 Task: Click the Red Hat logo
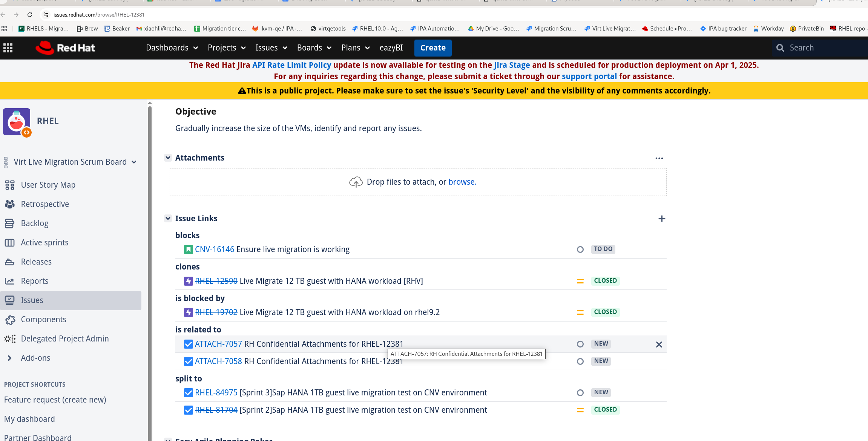coord(65,48)
